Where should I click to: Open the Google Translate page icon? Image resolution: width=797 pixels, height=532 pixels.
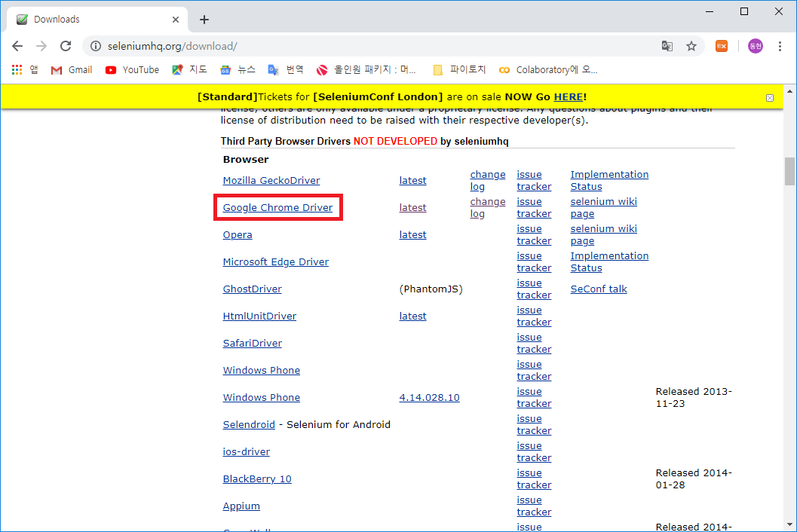point(667,46)
